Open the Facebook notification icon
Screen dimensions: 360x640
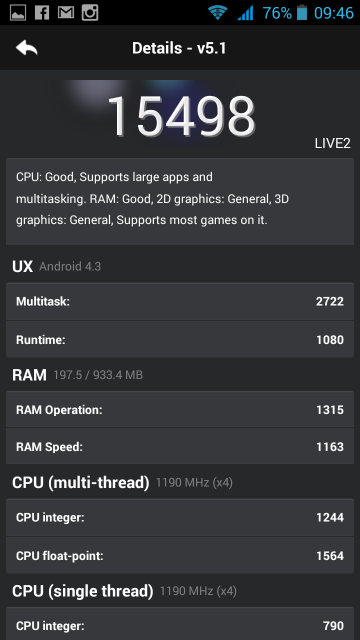click(x=42, y=13)
